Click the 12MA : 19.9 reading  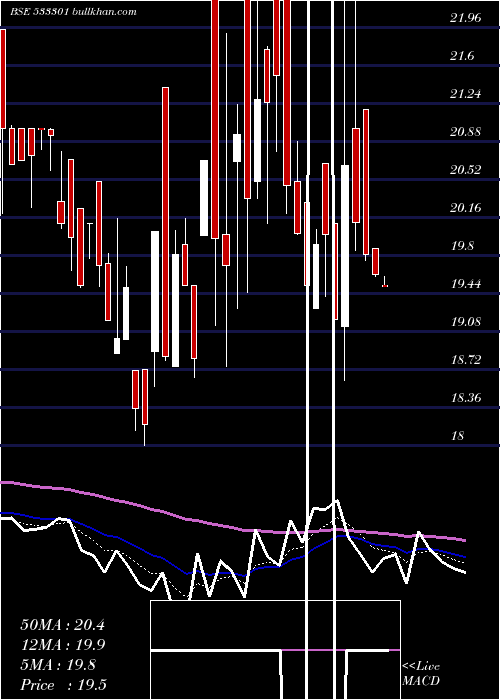coord(62,645)
